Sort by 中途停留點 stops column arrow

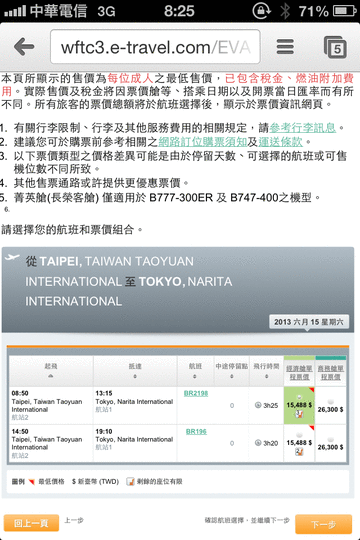[x=232, y=376]
